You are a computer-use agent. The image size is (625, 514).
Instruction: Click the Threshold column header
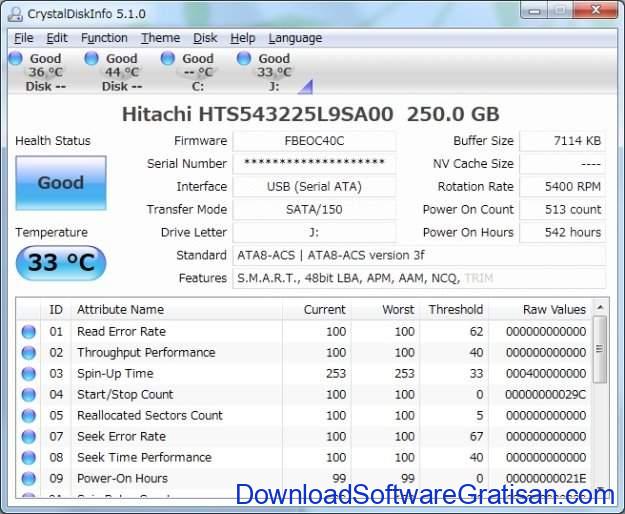454,310
